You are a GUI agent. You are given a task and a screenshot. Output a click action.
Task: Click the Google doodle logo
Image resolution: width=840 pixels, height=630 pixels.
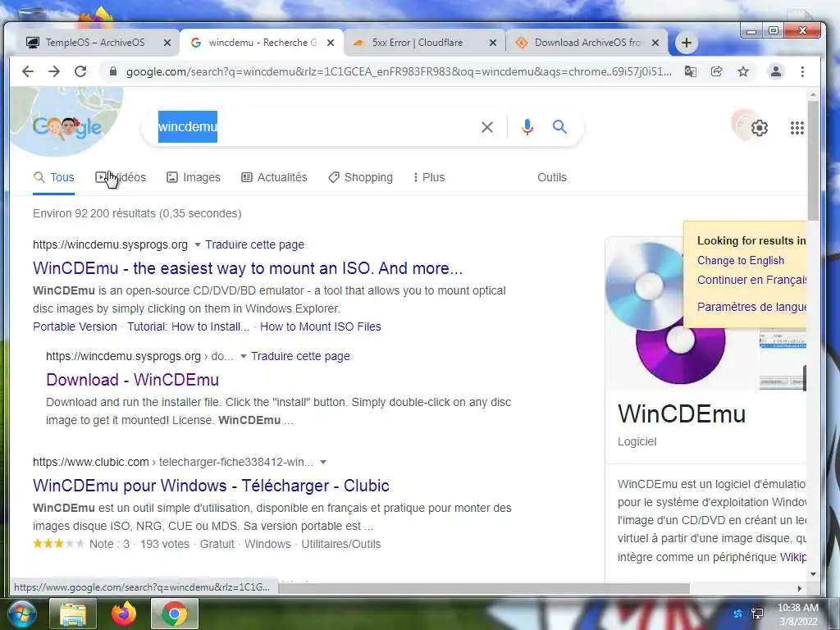click(x=66, y=126)
